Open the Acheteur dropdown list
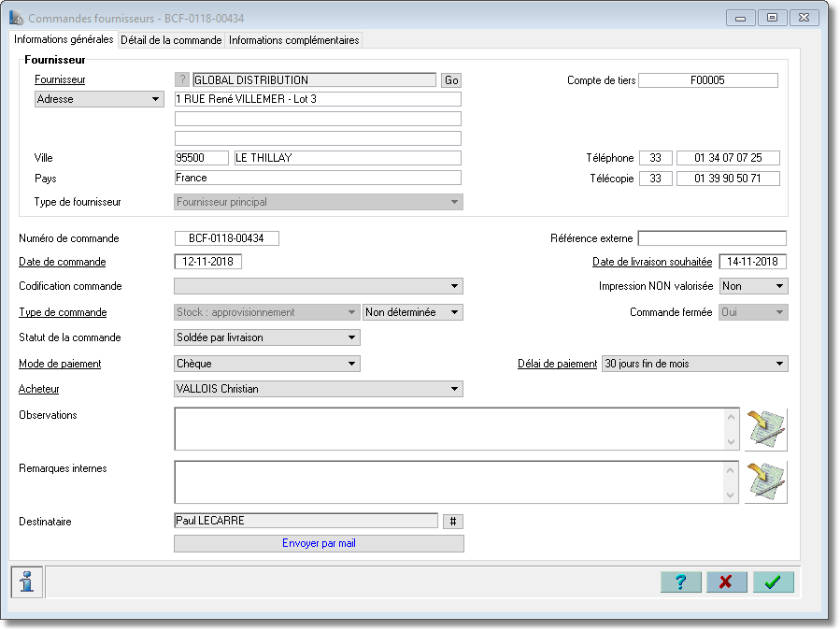This screenshot has height=631, width=840. tap(319, 389)
